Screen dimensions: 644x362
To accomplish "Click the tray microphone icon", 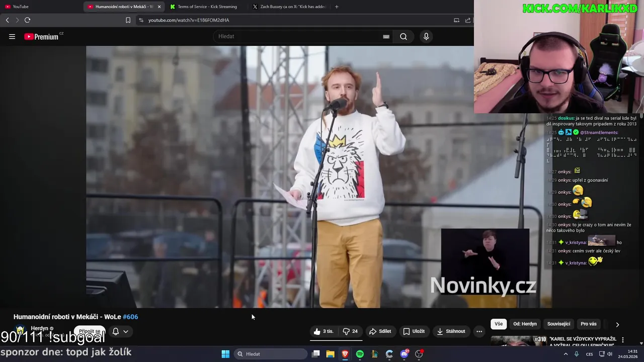I will pyautogui.click(x=577, y=354).
